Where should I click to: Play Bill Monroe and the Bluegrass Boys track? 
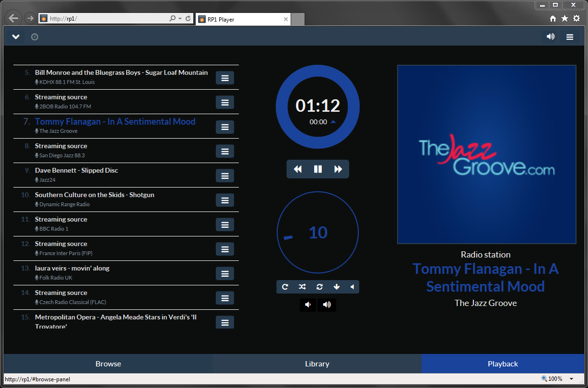(121, 72)
